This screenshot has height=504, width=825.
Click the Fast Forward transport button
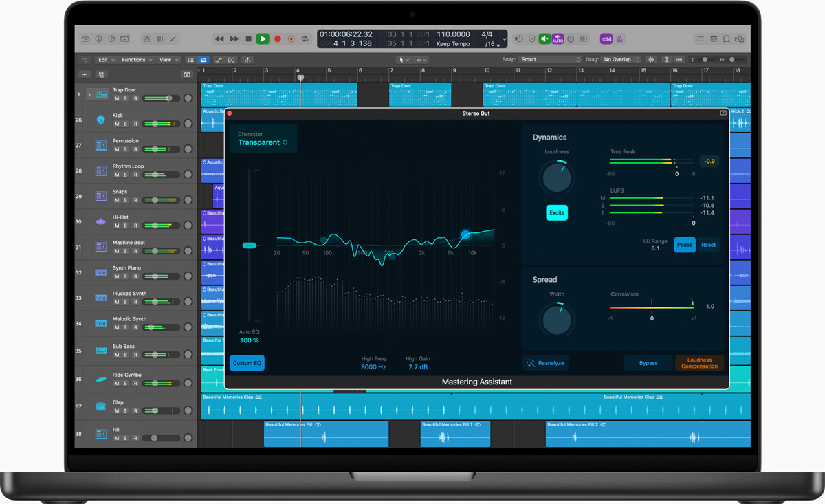(234, 39)
